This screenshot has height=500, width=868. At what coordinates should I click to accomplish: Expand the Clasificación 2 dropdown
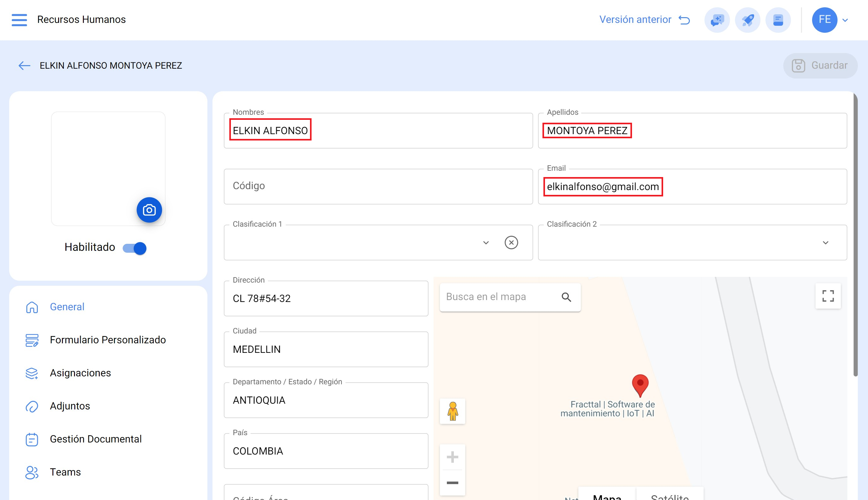(x=825, y=243)
